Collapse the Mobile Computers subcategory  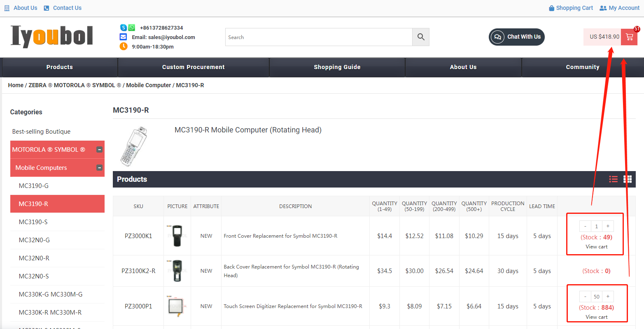pos(99,168)
